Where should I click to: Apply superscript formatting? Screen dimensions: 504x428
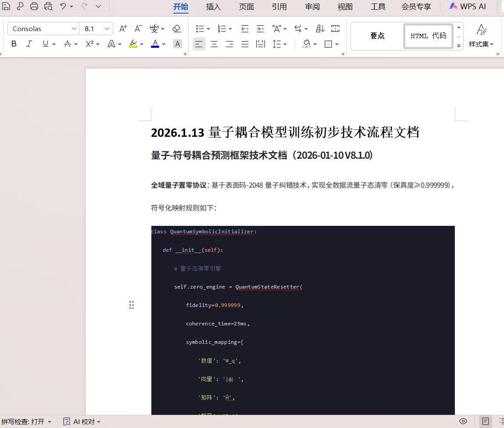coord(89,44)
